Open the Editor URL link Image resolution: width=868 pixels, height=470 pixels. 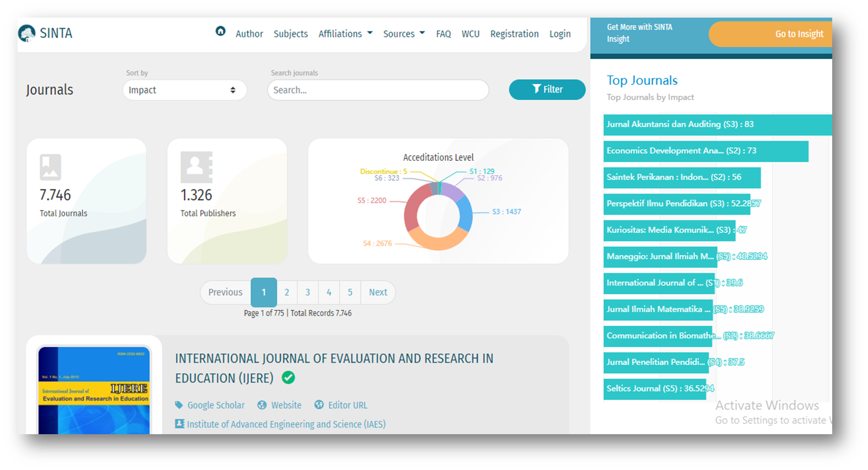click(x=348, y=405)
